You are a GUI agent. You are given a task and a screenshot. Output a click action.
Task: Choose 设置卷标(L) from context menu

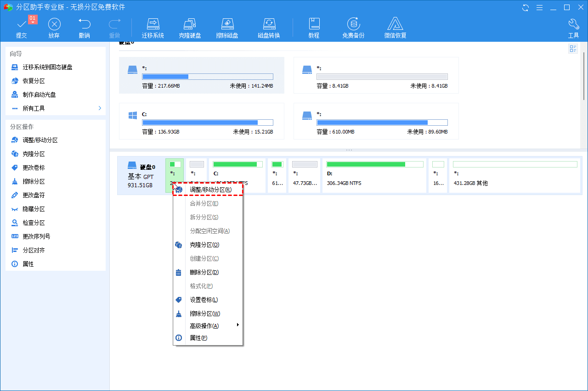coord(208,300)
